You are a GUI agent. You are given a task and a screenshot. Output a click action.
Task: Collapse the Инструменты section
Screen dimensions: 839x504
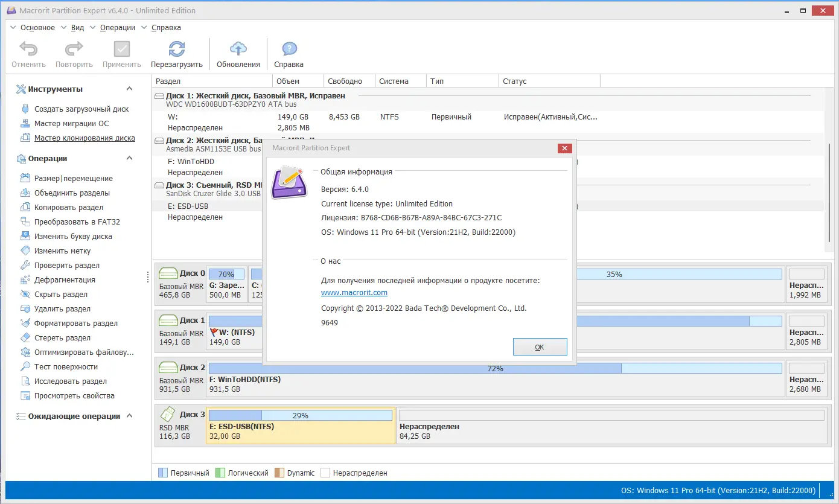coord(129,89)
